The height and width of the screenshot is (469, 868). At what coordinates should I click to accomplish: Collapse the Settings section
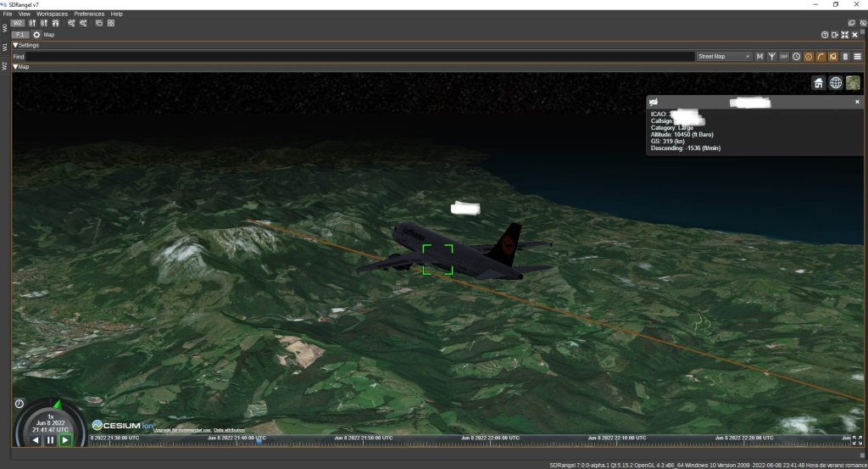15,45
